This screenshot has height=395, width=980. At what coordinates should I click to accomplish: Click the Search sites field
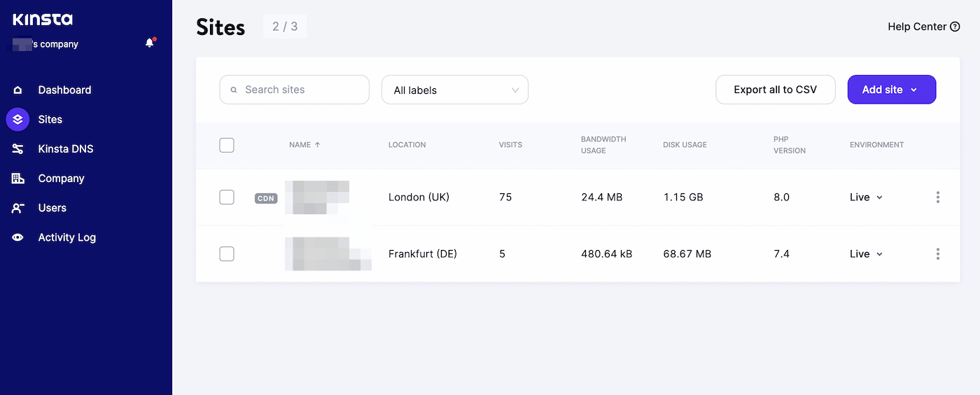tap(294, 90)
